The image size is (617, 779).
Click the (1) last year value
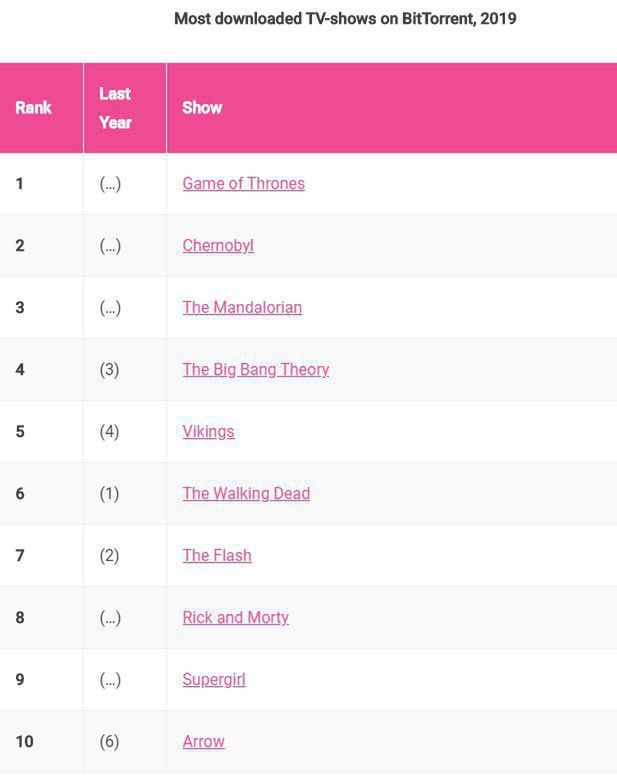pos(110,494)
